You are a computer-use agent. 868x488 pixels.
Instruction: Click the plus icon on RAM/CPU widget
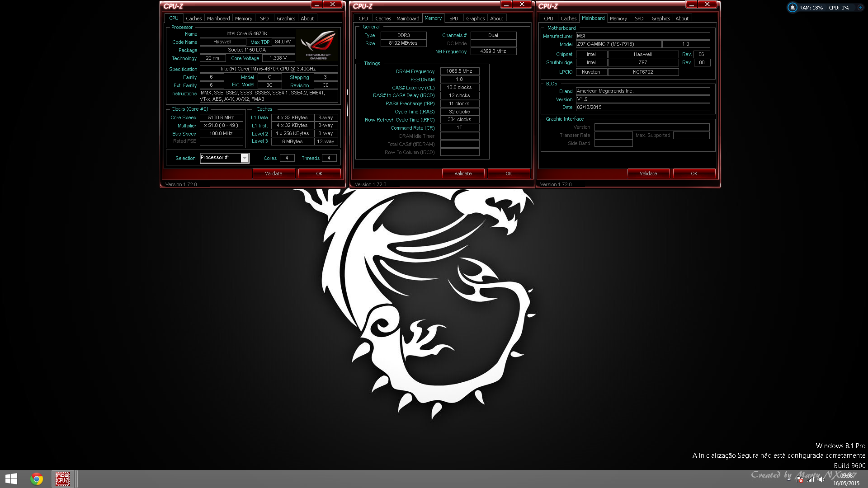(860, 8)
